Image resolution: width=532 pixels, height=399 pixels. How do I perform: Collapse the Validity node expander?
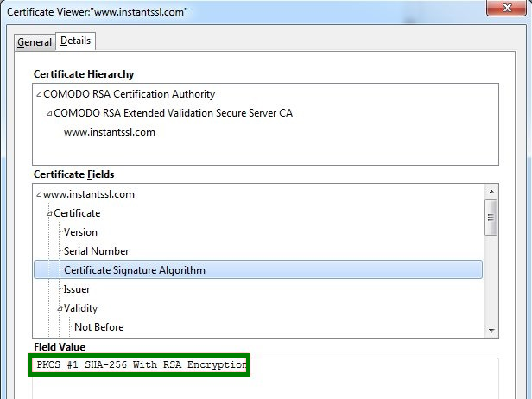60,309
